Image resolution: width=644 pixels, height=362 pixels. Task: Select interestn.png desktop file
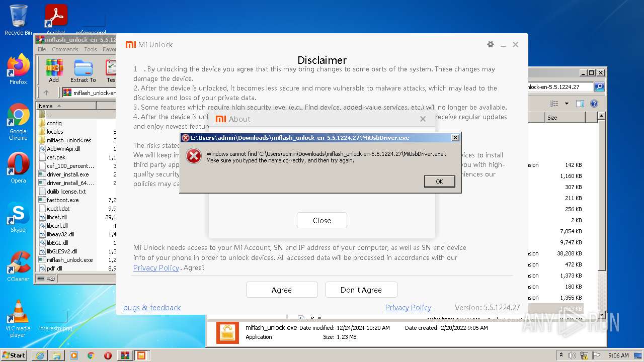pyautogui.click(x=55, y=321)
